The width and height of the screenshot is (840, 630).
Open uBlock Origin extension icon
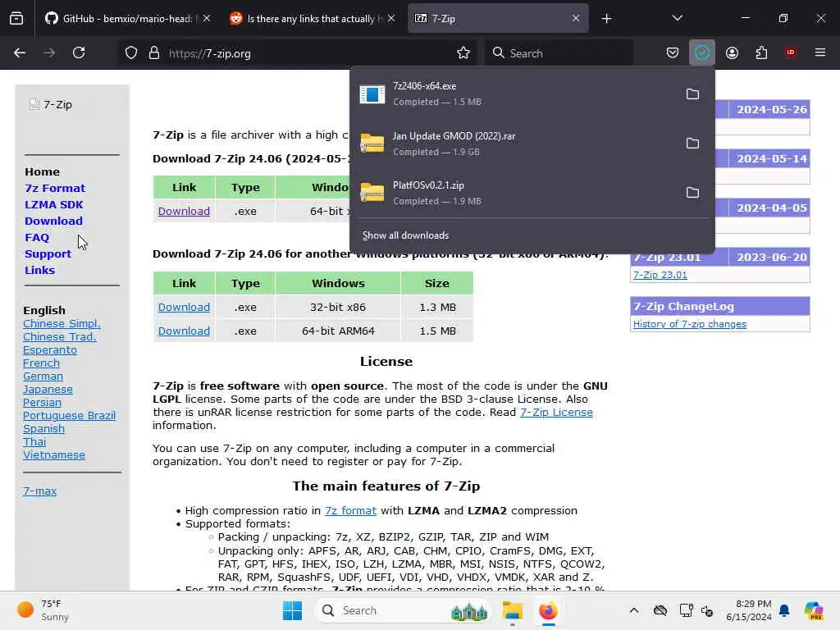coord(790,52)
